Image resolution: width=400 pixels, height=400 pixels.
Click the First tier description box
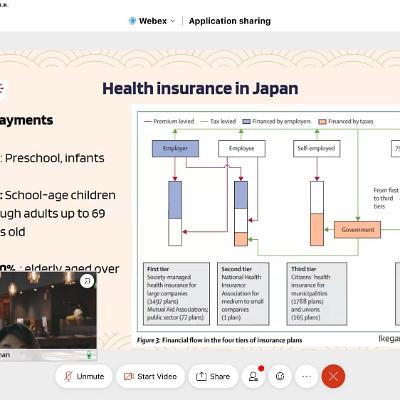176,294
